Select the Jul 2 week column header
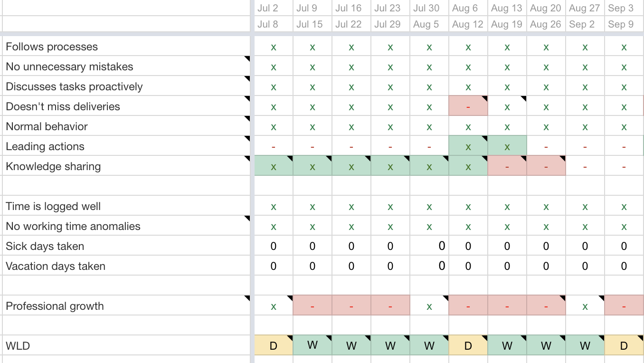 pos(274,9)
